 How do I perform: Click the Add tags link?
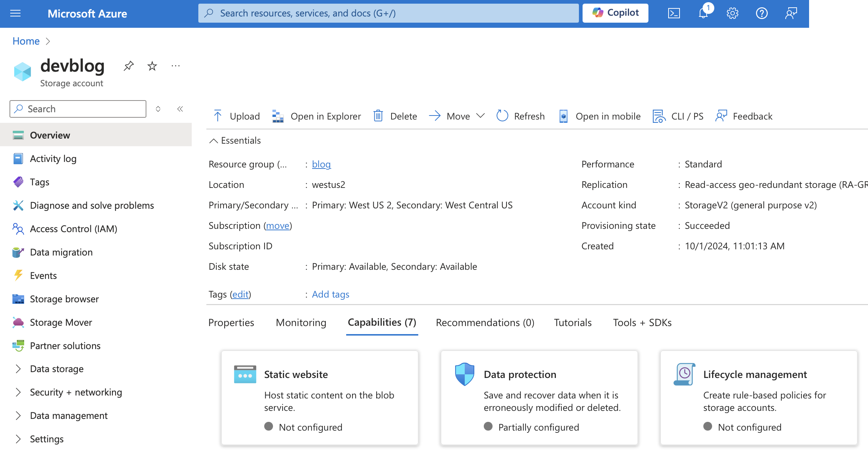tap(330, 294)
